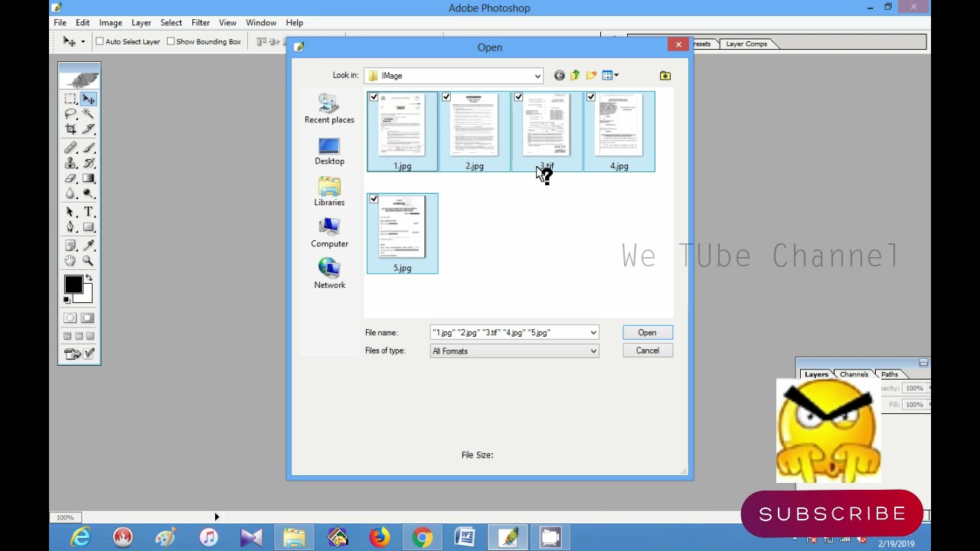
Task: Open the File menu
Action: pos(60,23)
